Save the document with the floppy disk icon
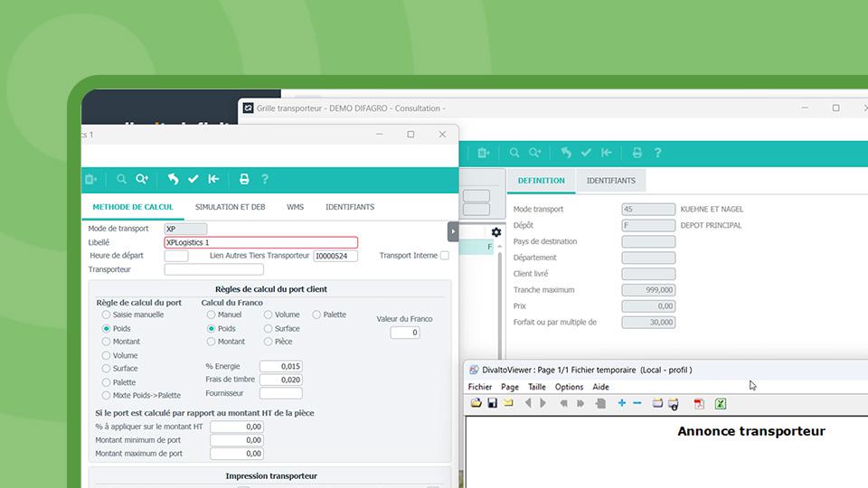868x488 pixels. pos(492,403)
